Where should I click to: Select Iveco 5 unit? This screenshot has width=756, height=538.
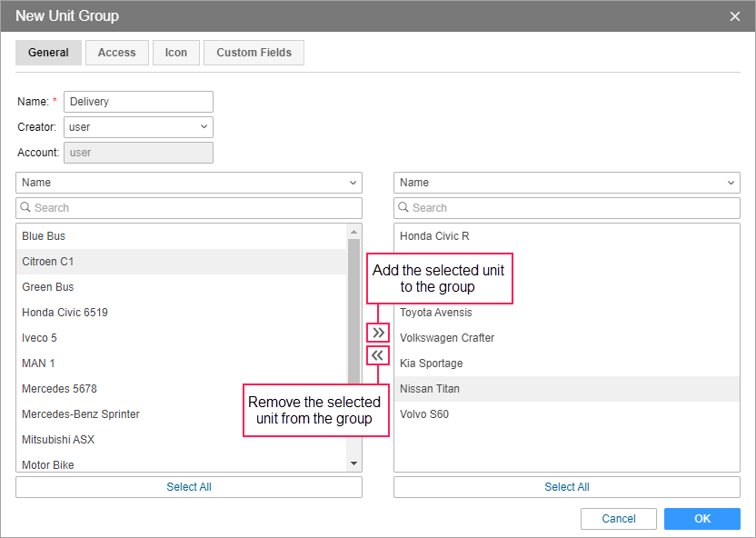pyautogui.click(x=182, y=338)
